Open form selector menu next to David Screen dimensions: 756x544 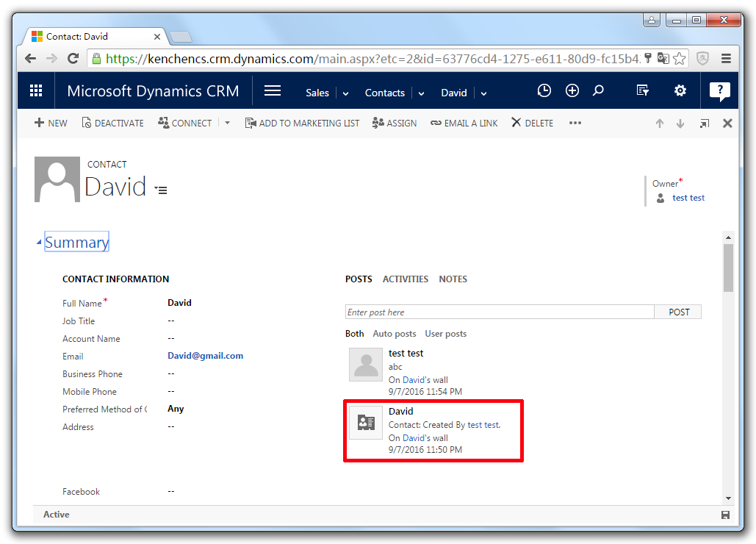pyautogui.click(x=161, y=190)
